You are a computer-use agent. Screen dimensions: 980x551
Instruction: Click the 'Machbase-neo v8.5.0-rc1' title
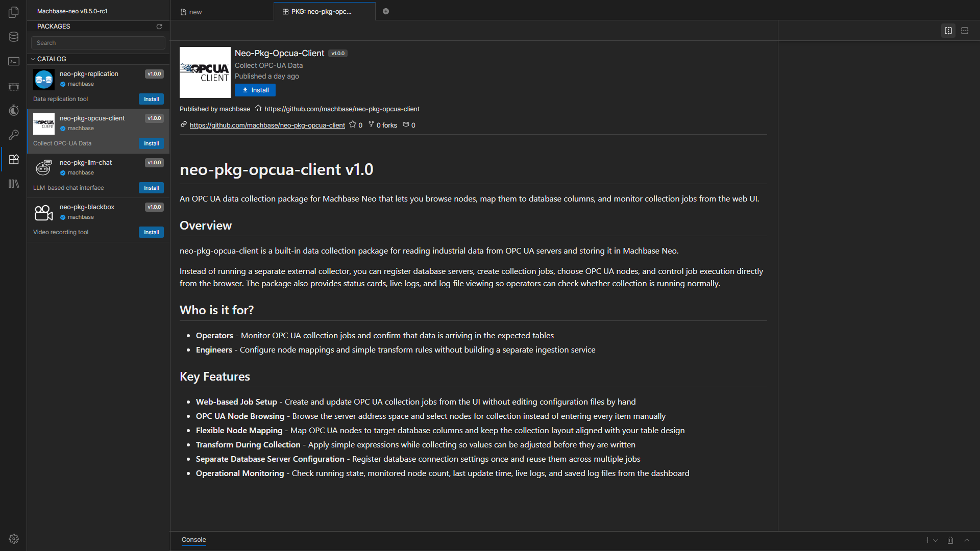tap(72, 11)
